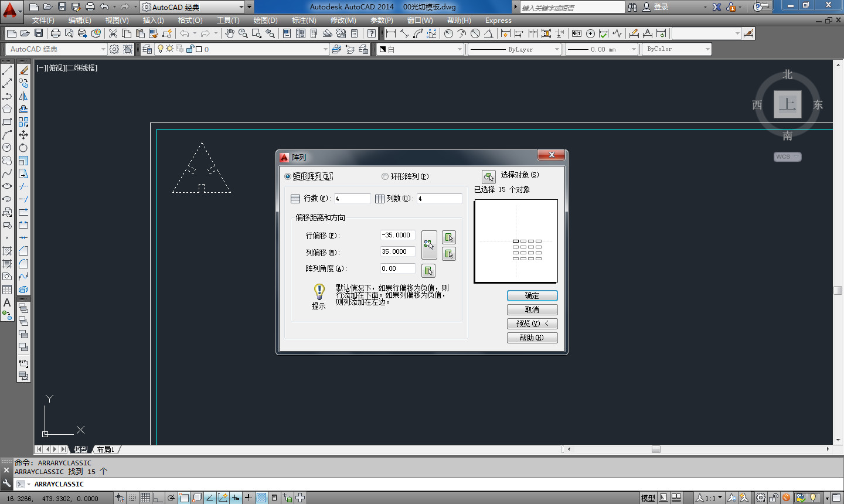Viewport: 844px width, 504px height.
Task: Open the Plot print icon
Action: click(56, 33)
